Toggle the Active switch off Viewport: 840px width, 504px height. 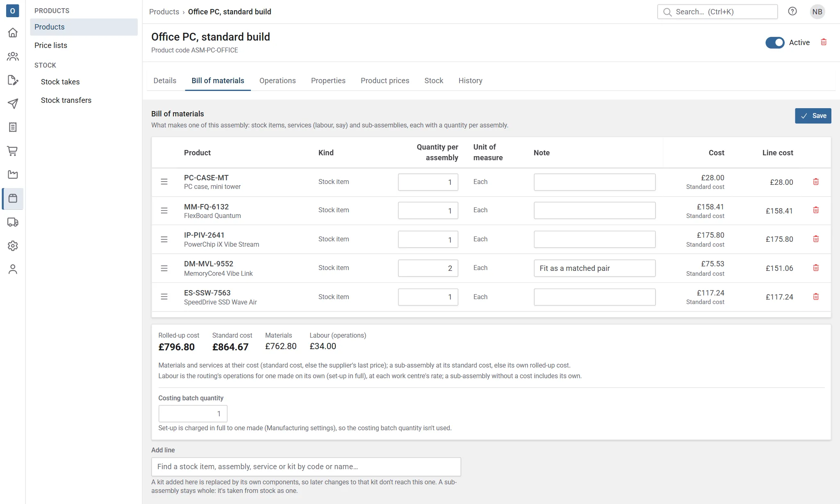click(775, 43)
